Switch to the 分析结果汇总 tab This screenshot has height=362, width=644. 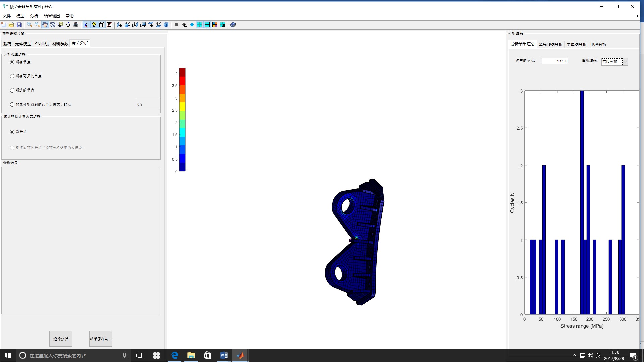(523, 44)
